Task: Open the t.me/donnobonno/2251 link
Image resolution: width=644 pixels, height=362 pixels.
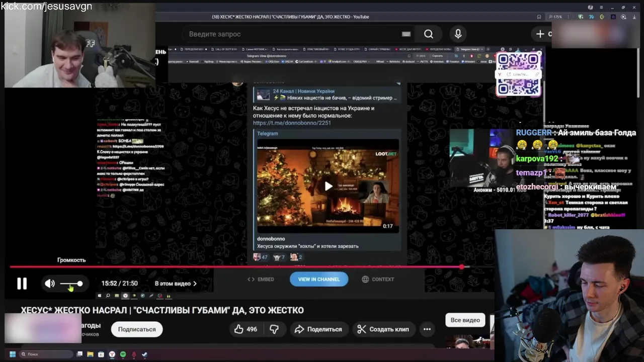Action: 292,123
